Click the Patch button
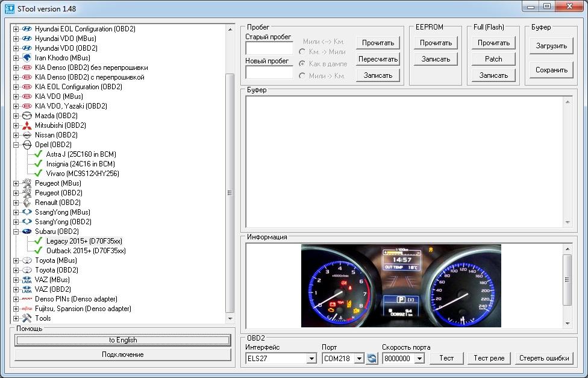The image size is (588, 378). [493, 59]
